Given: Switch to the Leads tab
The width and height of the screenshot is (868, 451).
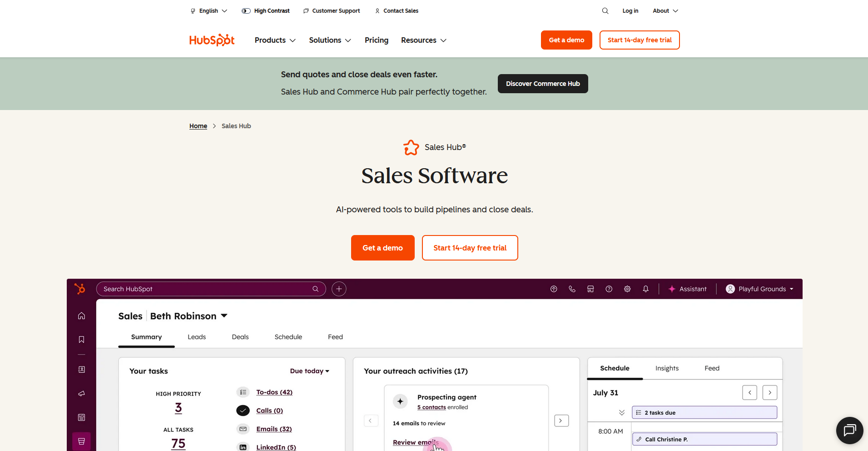Looking at the screenshot, I should (197, 337).
